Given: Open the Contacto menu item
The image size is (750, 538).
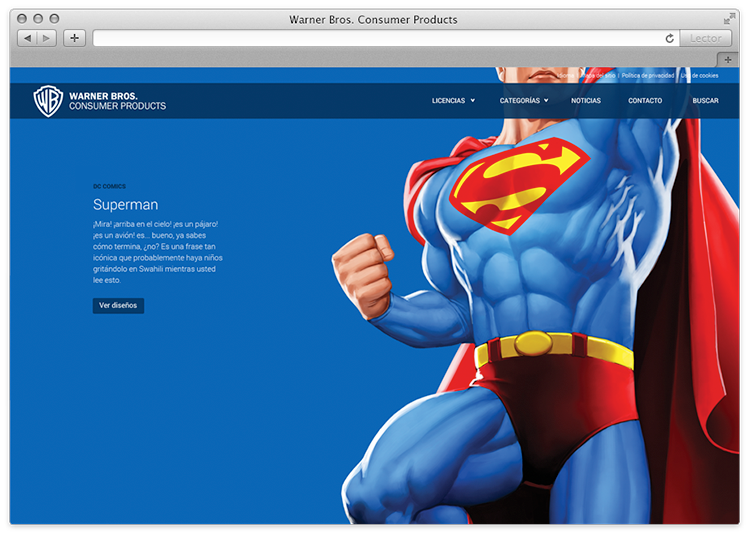Looking at the screenshot, I should [645, 101].
